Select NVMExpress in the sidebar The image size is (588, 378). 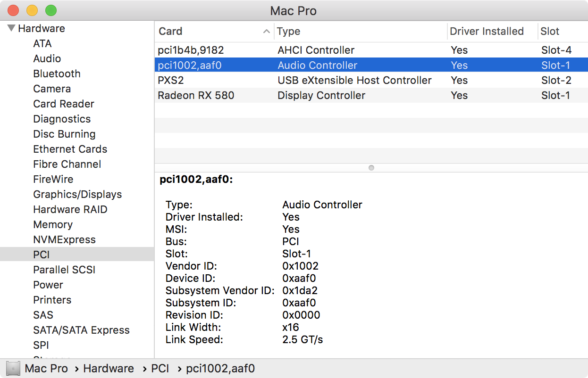point(64,239)
